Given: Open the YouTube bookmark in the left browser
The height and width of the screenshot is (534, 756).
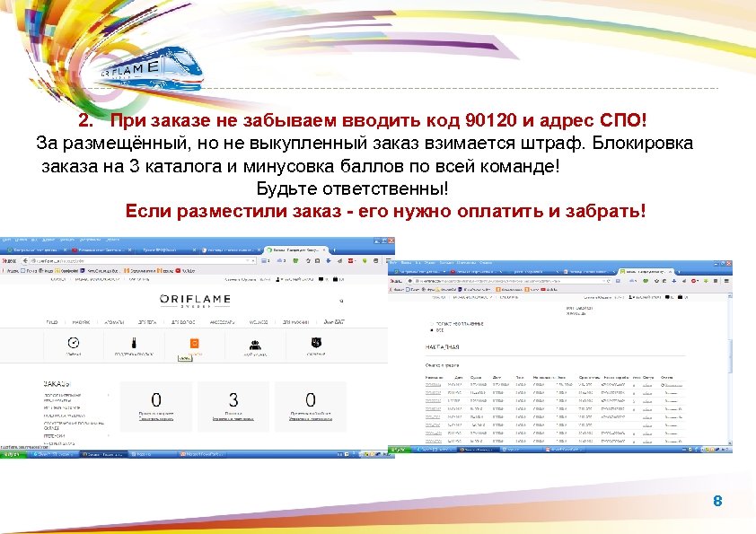Looking at the screenshot, I should click(185, 271).
